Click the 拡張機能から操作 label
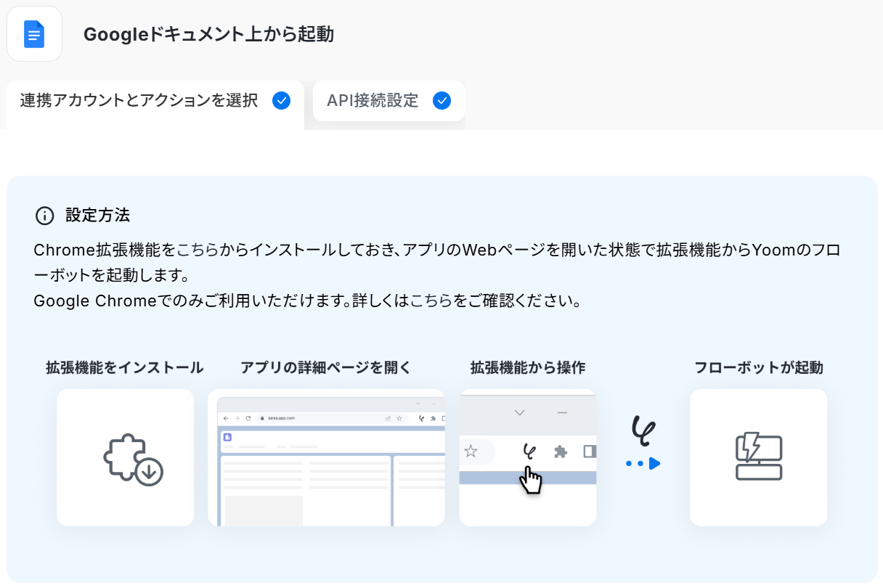Image resolution: width=883 pixels, height=588 pixels. pyautogui.click(x=528, y=367)
